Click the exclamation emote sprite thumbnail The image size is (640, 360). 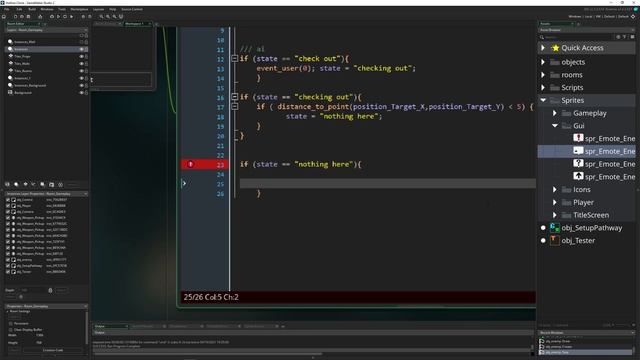(578, 138)
